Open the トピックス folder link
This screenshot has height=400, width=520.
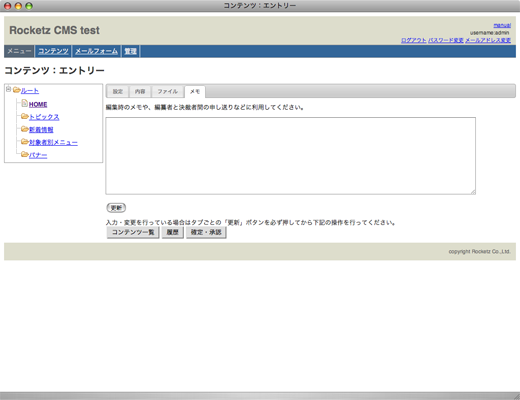click(x=44, y=117)
